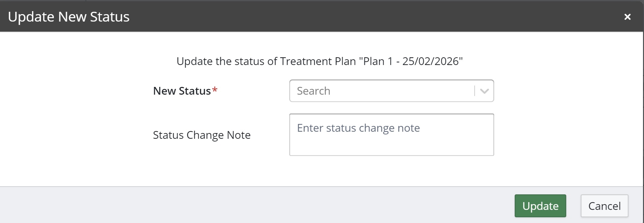
Task: Expand the New Status dropdown arrow
Action: point(484,91)
